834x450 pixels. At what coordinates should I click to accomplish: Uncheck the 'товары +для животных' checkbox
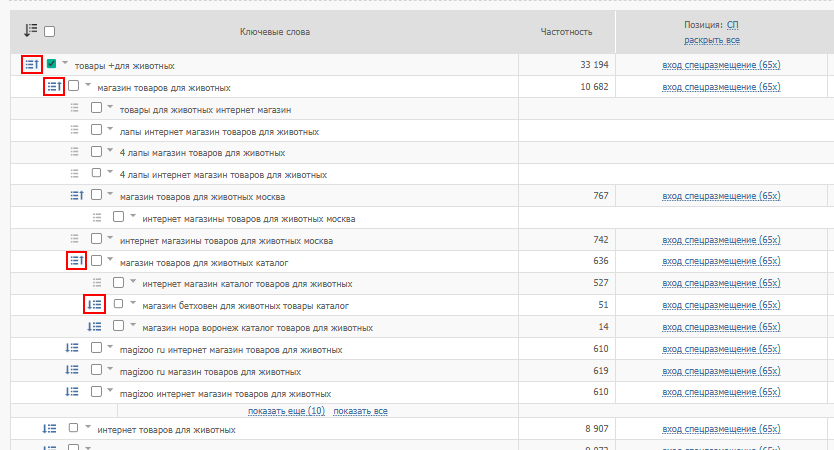52,65
